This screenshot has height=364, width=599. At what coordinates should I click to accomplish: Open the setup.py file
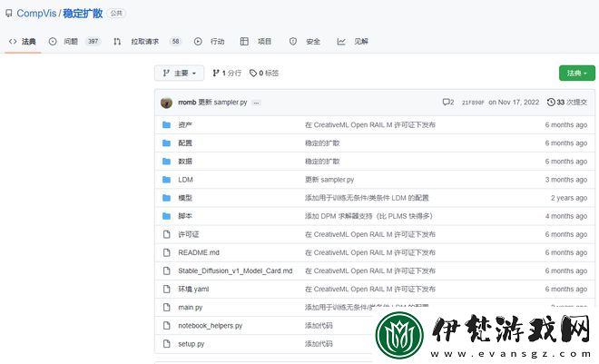click(x=191, y=344)
